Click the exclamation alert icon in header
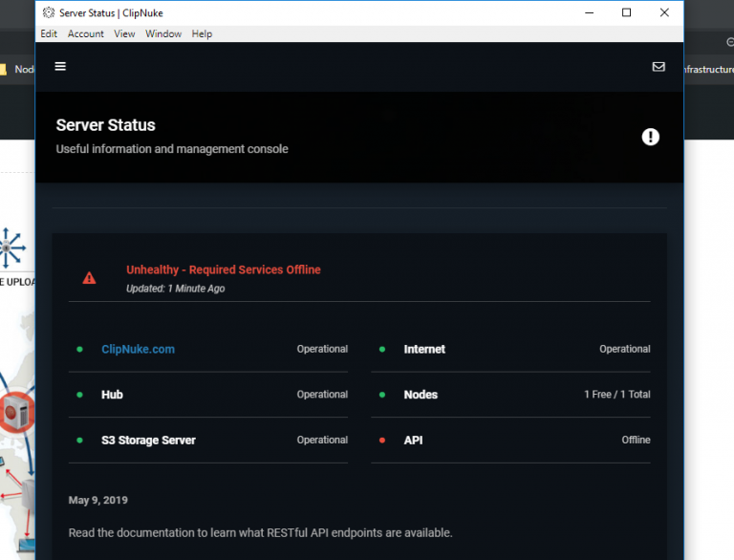Screen dimensions: 734x560 click(x=650, y=137)
